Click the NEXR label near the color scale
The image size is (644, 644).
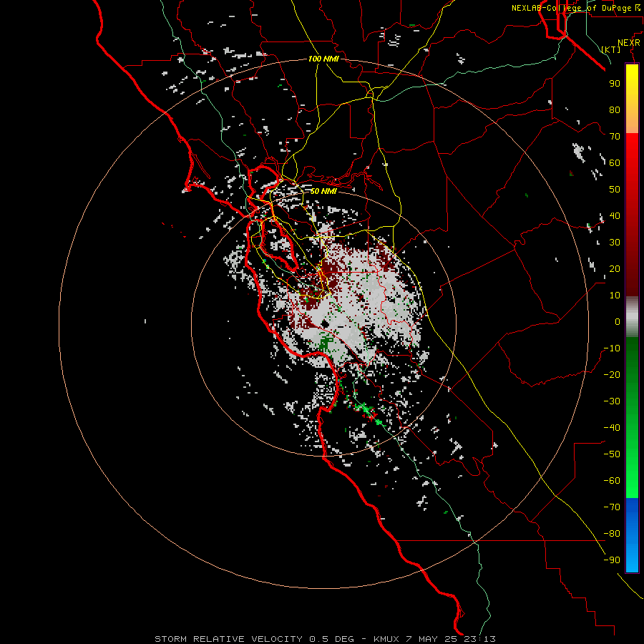click(629, 43)
